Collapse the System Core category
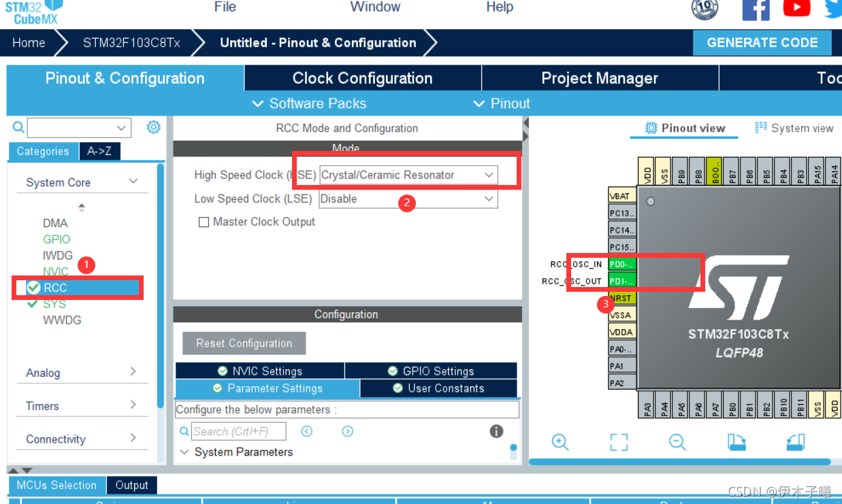 coord(133,182)
